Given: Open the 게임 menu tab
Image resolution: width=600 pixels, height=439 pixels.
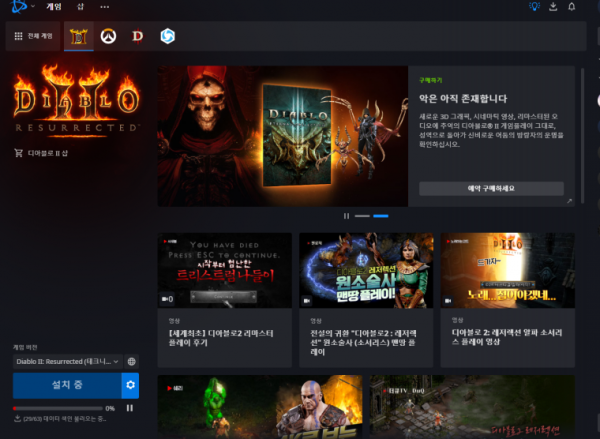Looking at the screenshot, I should (x=54, y=7).
